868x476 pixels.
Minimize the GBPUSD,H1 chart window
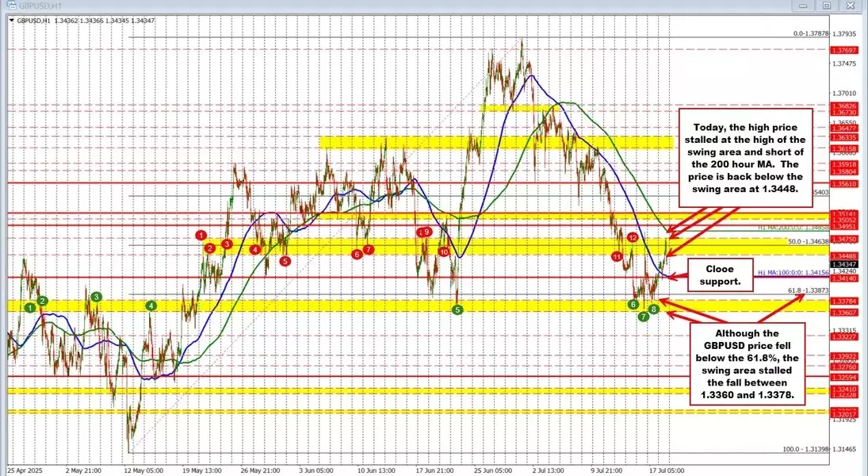click(802, 6)
